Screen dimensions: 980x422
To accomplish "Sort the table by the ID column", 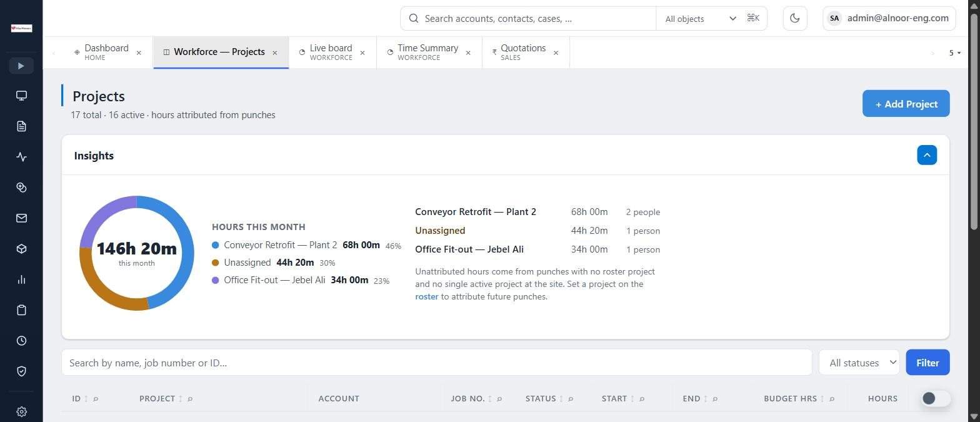I will pyautogui.click(x=86, y=399).
